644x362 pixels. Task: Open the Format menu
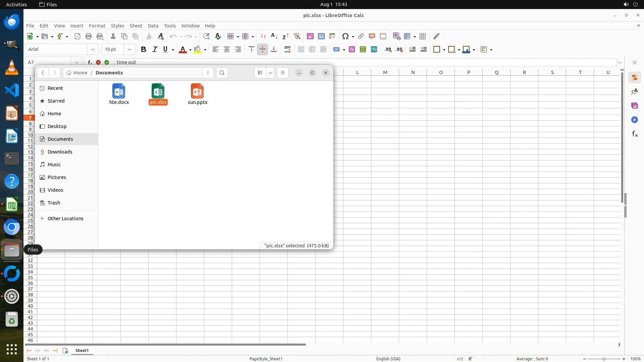pos(97,26)
